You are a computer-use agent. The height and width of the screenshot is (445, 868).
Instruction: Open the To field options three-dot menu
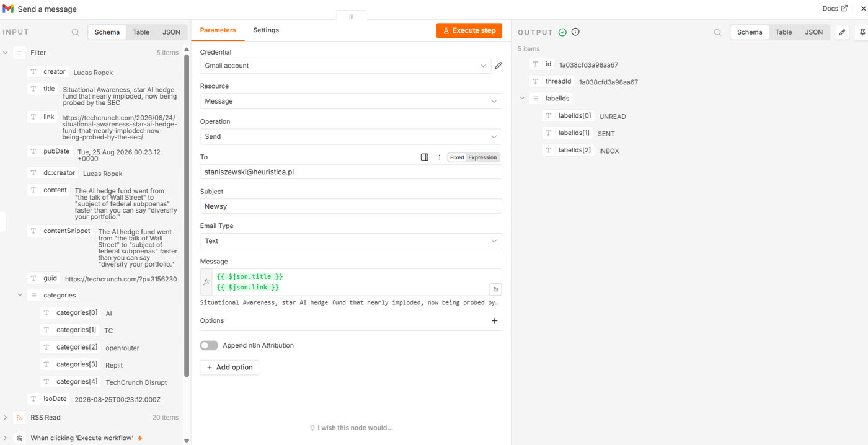point(440,157)
